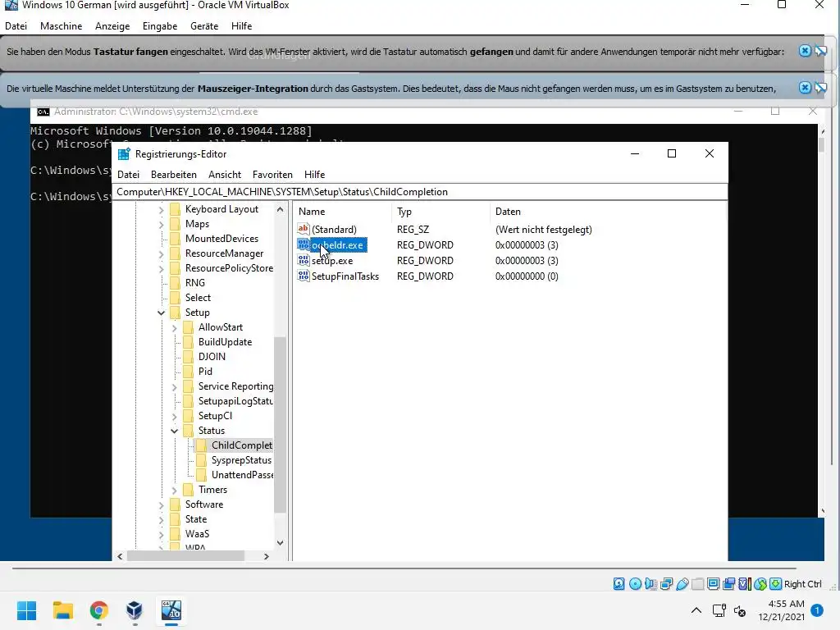
Task: Click the recording status indicator icon
Action: tap(728, 584)
